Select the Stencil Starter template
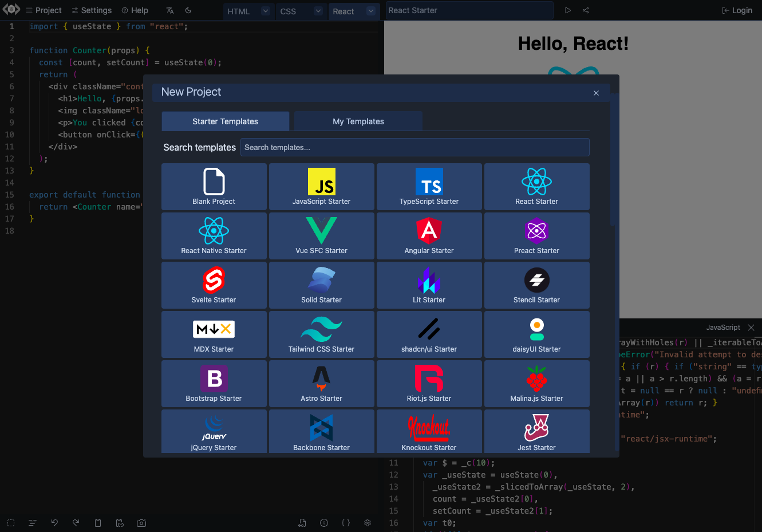The width and height of the screenshot is (762, 532). (x=537, y=285)
